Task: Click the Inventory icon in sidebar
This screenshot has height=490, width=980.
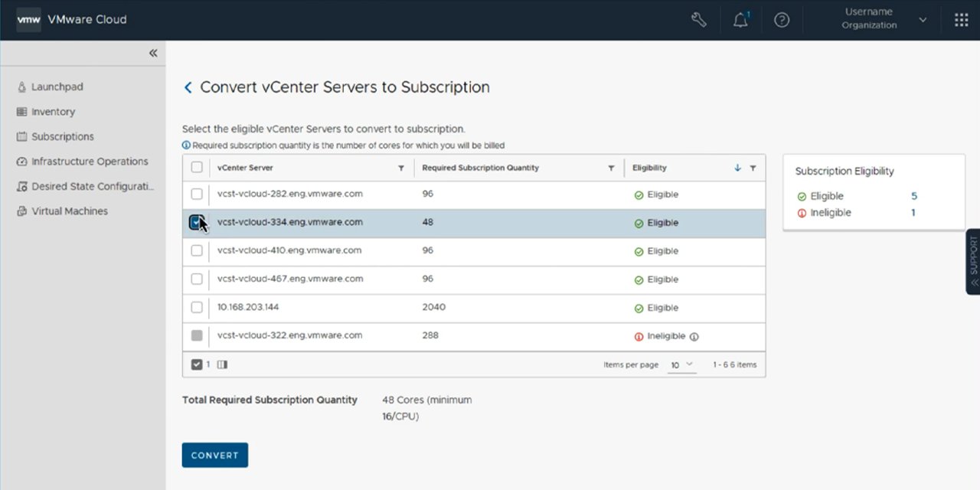Action: click(22, 112)
